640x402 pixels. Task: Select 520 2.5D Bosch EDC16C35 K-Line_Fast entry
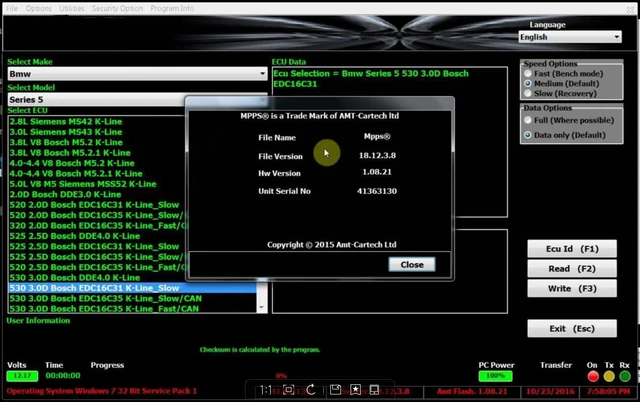[x=97, y=267]
